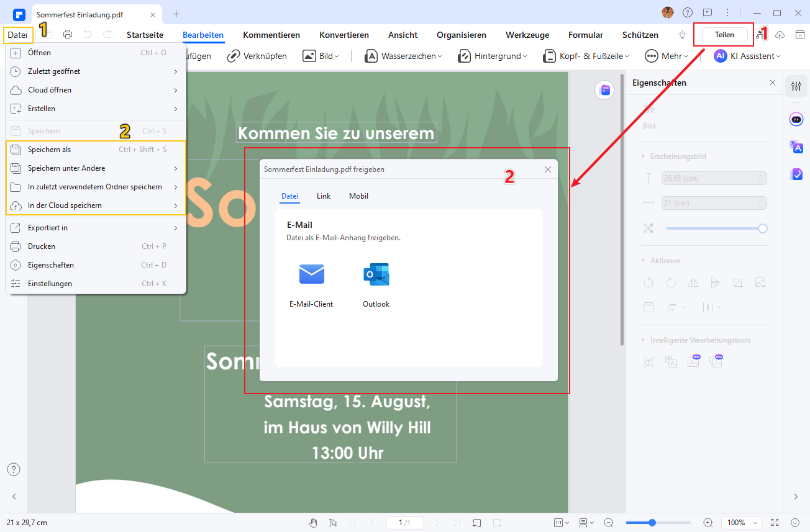The image size is (810, 532).
Task: Click the upload to cloud icon
Action: (x=780, y=35)
